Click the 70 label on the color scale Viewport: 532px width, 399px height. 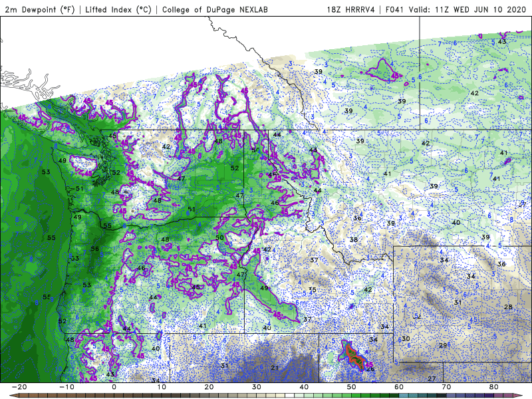point(446,387)
